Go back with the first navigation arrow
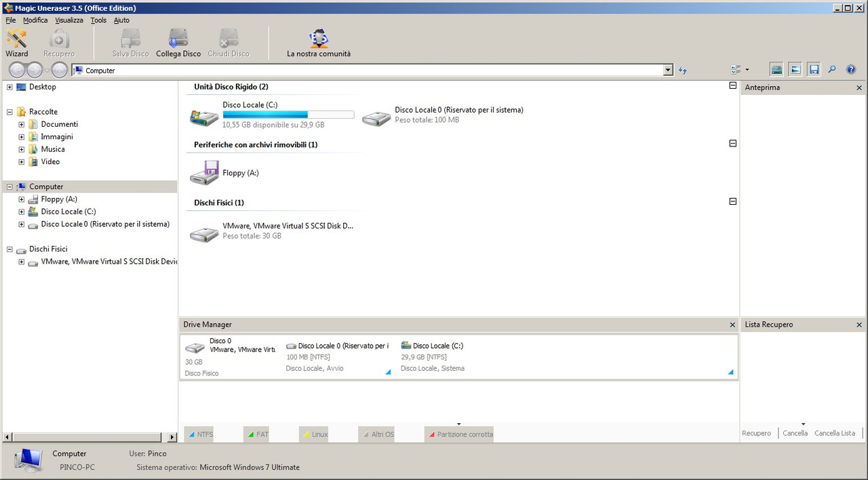The height and width of the screenshot is (480, 868). pos(17,70)
